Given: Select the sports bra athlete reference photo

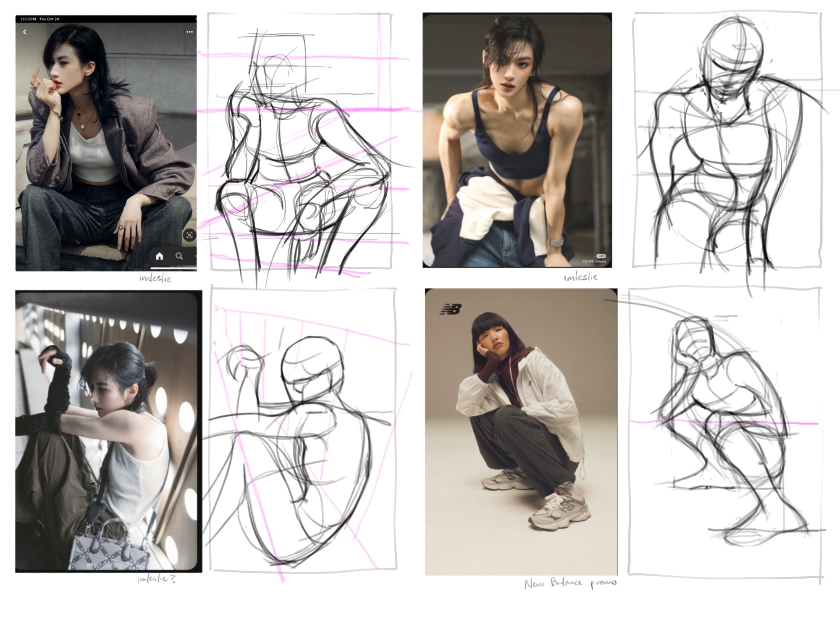Looking at the screenshot, I should [517, 140].
